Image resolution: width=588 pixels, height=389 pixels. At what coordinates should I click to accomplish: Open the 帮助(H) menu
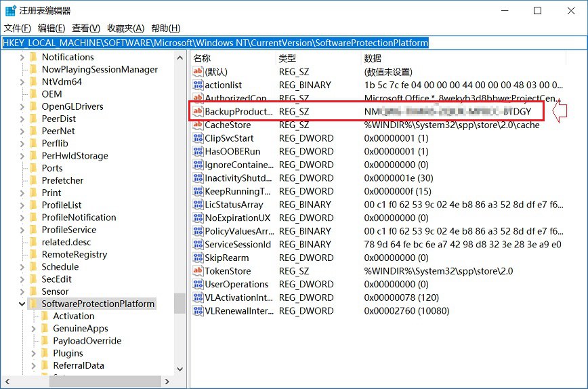click(166, 28)
